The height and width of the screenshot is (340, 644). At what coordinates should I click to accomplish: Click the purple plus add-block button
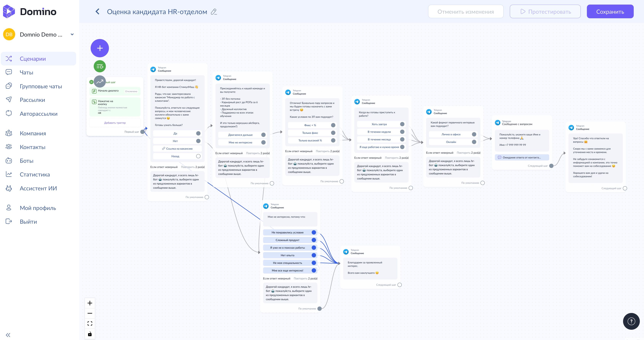100,48
